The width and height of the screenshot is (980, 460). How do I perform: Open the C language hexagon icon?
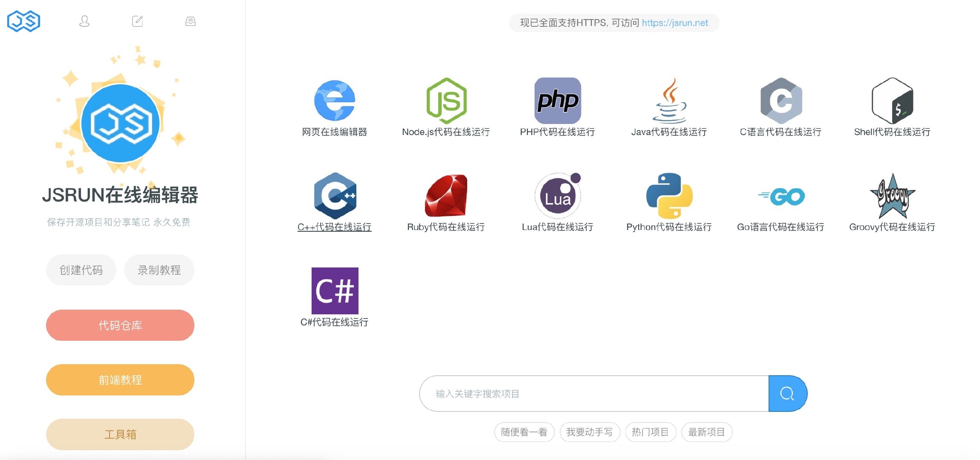[x=781, y=101]
